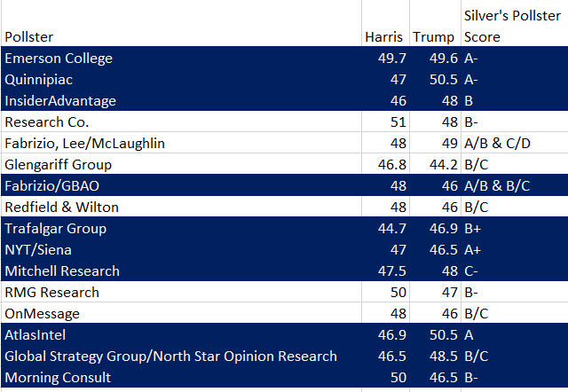Click the Fabrizio/GBAO score cell A/B & B/C
The width and height of the screenshot is (568, 392).
[515, 185]
